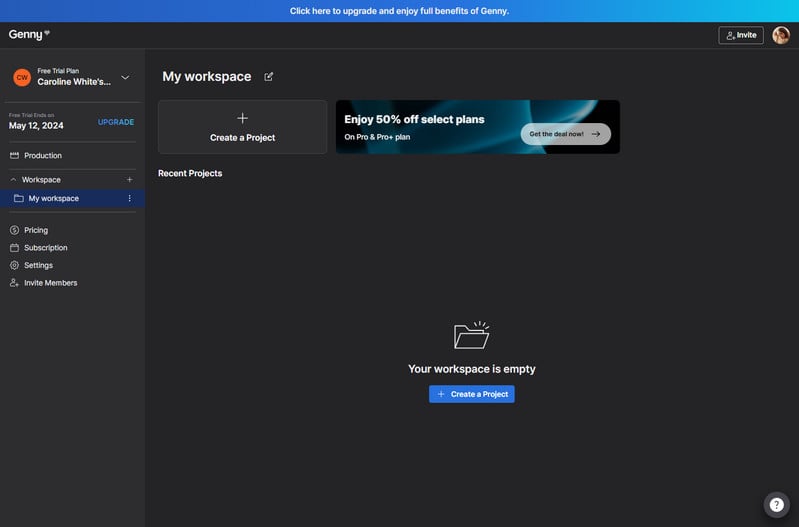
Task: Click the Invite Members person icon
Action: pos(14,283)
